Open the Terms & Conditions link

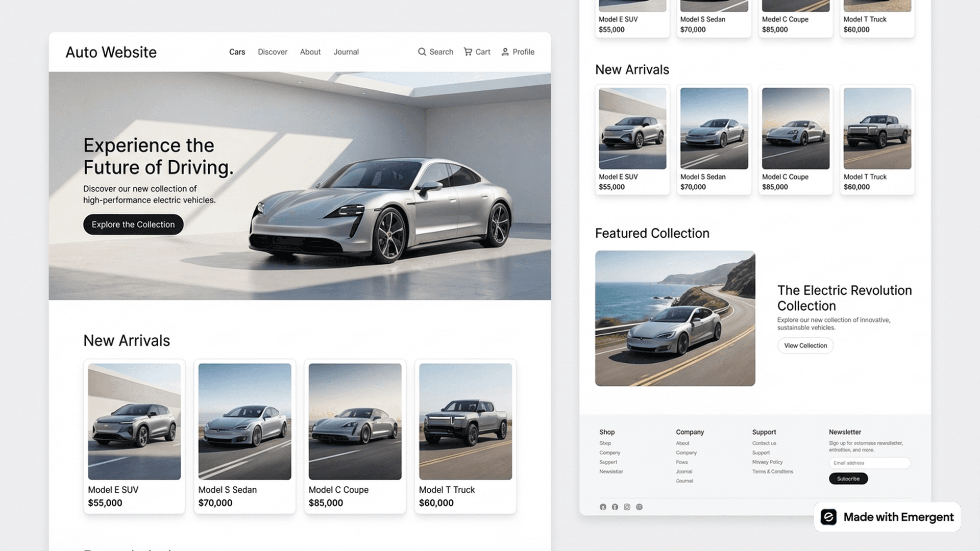(x=773, y=471)
